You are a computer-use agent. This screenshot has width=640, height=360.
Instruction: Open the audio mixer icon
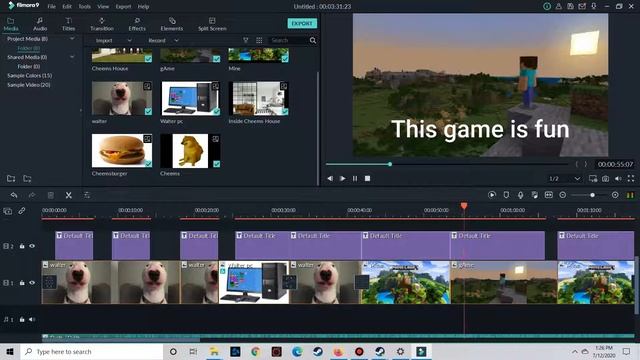pyautogui.click(x=534, y=195)
